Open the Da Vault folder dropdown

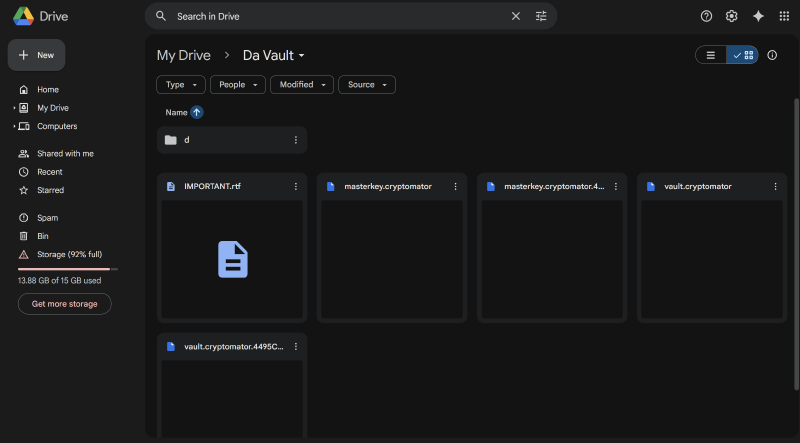point(273,55)
